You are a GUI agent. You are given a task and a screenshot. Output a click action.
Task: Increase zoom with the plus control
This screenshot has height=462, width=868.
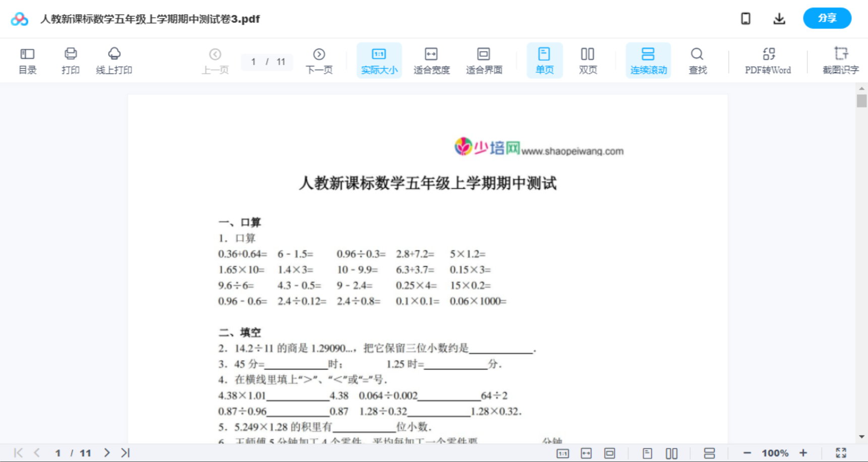(x=803, y=452)
